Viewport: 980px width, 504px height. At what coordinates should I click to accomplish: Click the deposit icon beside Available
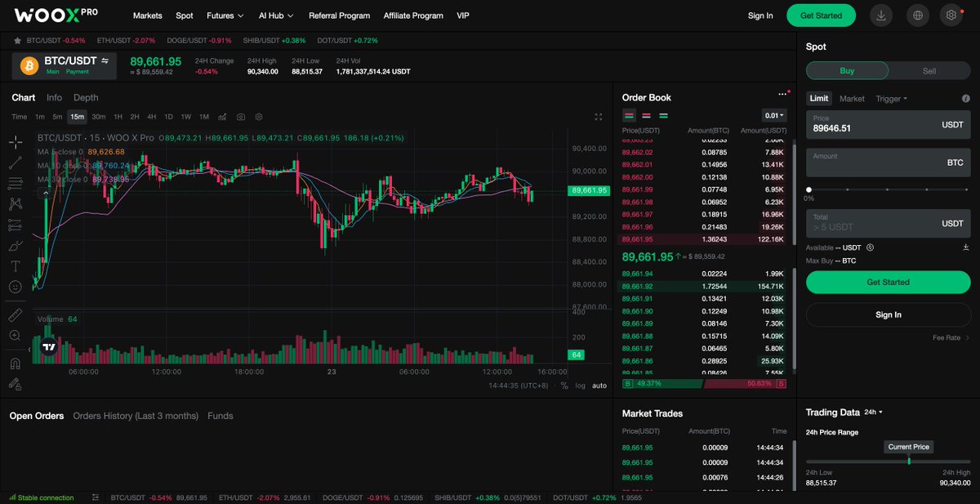[x=966, y=248]
